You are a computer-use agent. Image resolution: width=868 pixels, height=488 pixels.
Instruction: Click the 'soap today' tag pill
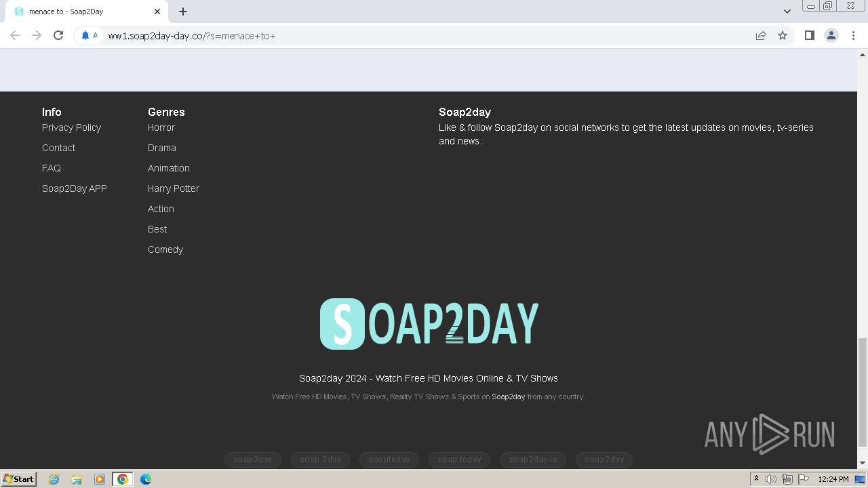(x=459, y=460)
